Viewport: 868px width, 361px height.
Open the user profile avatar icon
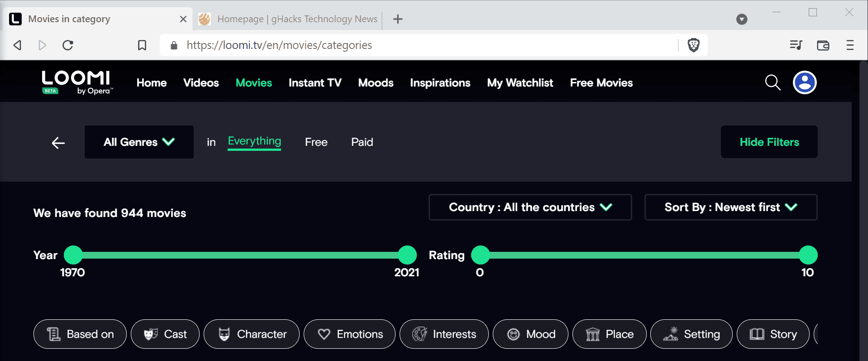(x=805, y=82)
